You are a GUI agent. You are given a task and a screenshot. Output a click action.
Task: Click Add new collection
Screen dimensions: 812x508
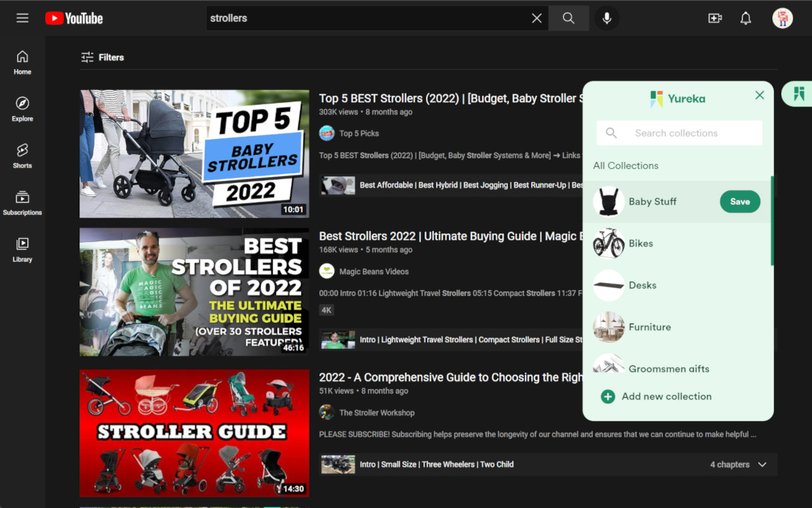(x=656, y=396)
